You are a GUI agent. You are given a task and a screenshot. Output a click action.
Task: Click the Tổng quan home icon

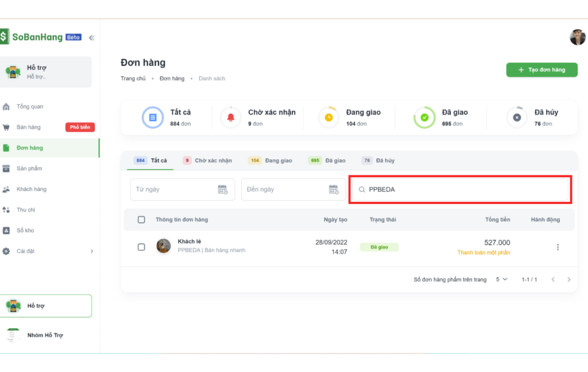(x=6, y=106)
